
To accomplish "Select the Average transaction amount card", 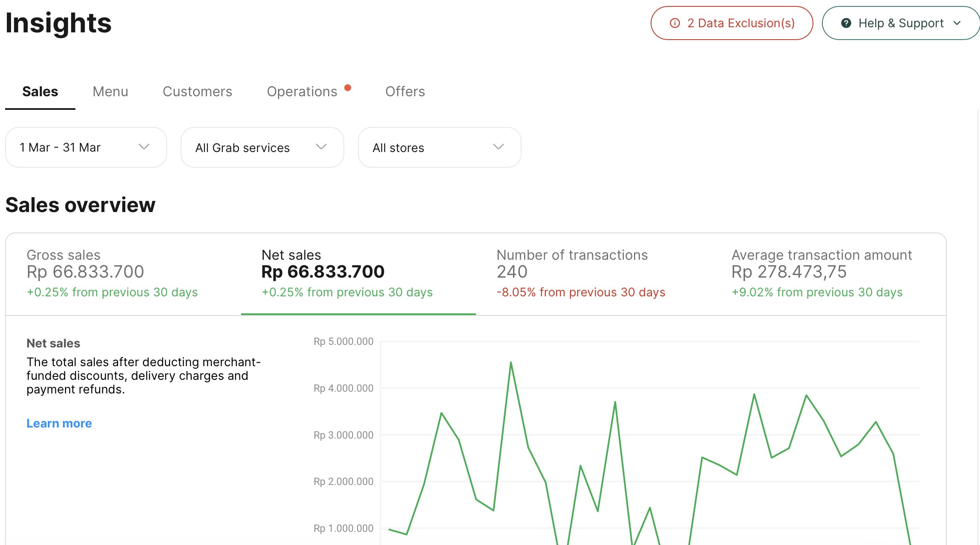I will [x=828, y=274].
